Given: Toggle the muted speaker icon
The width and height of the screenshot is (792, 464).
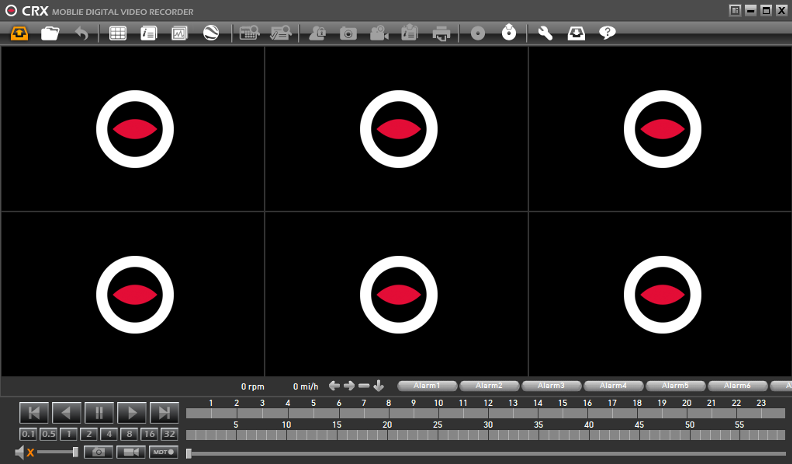Looking at the screenshot, I should 24,452.
